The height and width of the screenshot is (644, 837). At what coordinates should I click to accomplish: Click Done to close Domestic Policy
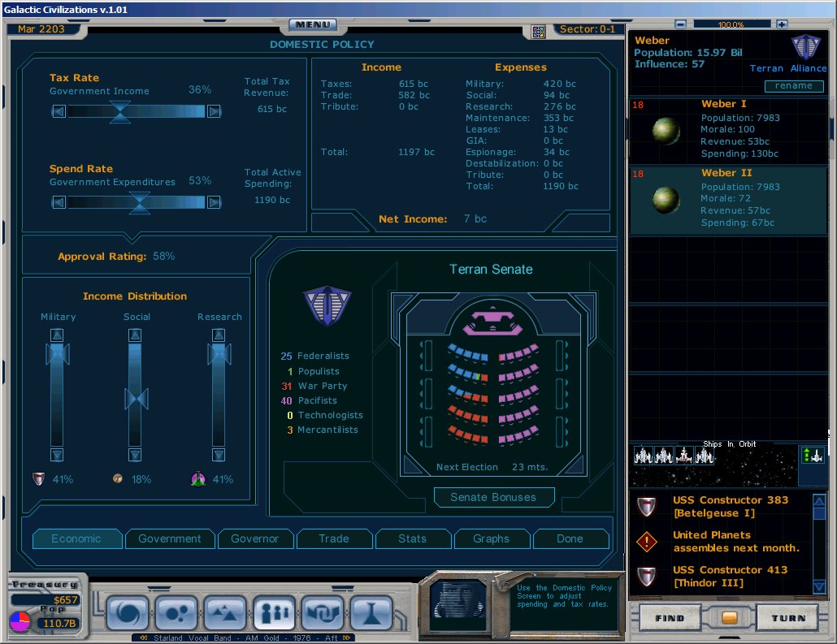click(570, 539)
